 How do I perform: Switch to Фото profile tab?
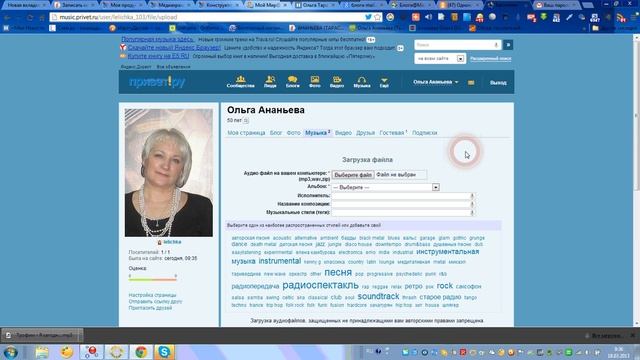tap(293, 133)
